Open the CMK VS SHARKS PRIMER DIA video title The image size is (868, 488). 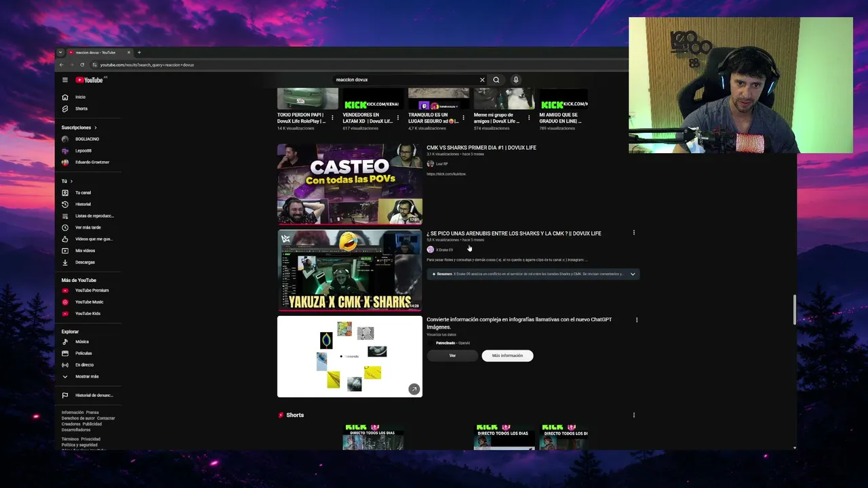pos(481,148)
